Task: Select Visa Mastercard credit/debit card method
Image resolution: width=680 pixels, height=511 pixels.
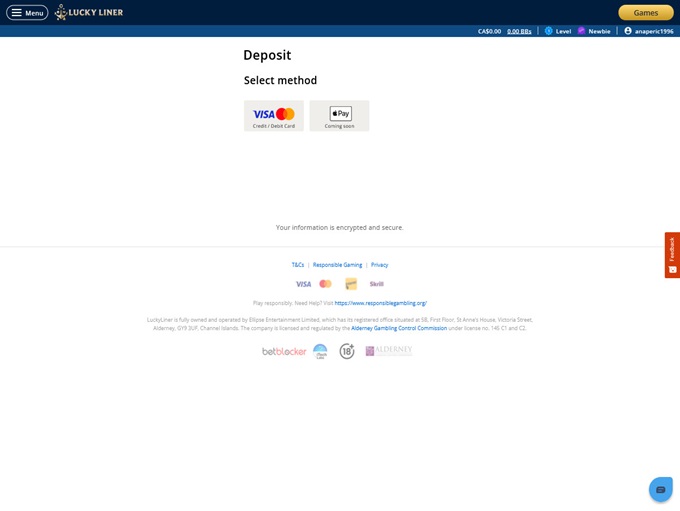Action: [274, 116]
